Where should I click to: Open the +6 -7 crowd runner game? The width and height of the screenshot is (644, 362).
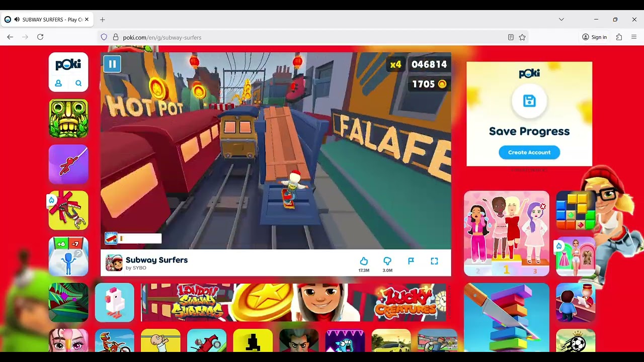click(68, 256)
